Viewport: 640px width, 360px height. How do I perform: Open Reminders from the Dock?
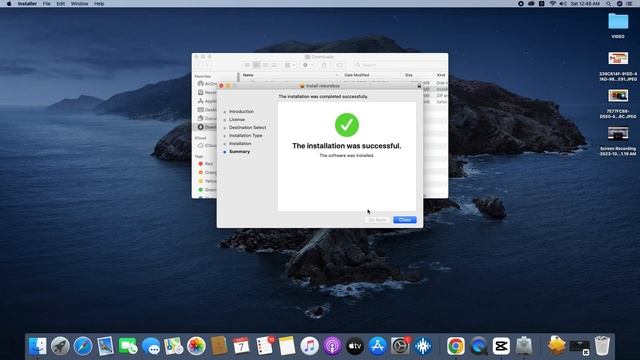pyautogui.click(x=264, y=346)
